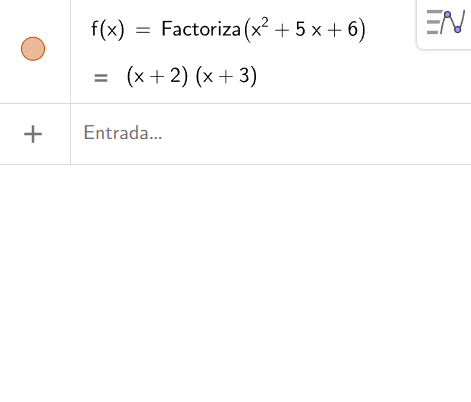Toggle visibility of f(x) using orange circle
The image size is (471, 402).
[x=33, y=49]
